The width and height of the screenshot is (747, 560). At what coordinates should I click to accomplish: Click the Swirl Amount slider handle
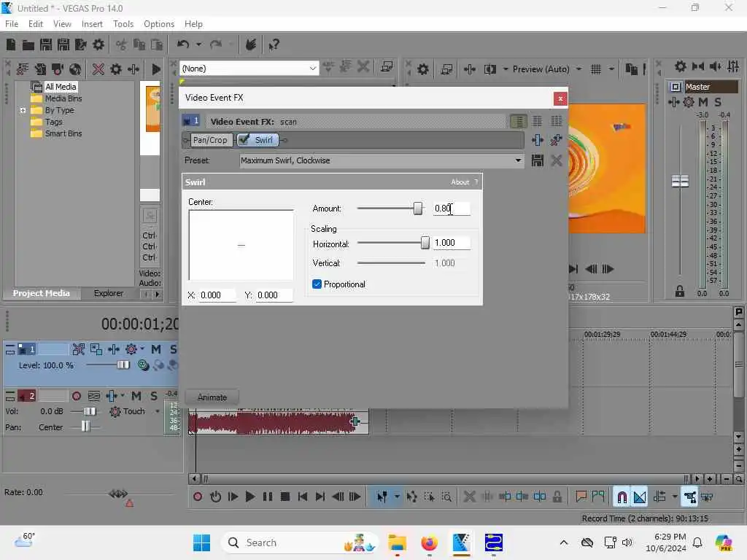click(x=418, y=208)
